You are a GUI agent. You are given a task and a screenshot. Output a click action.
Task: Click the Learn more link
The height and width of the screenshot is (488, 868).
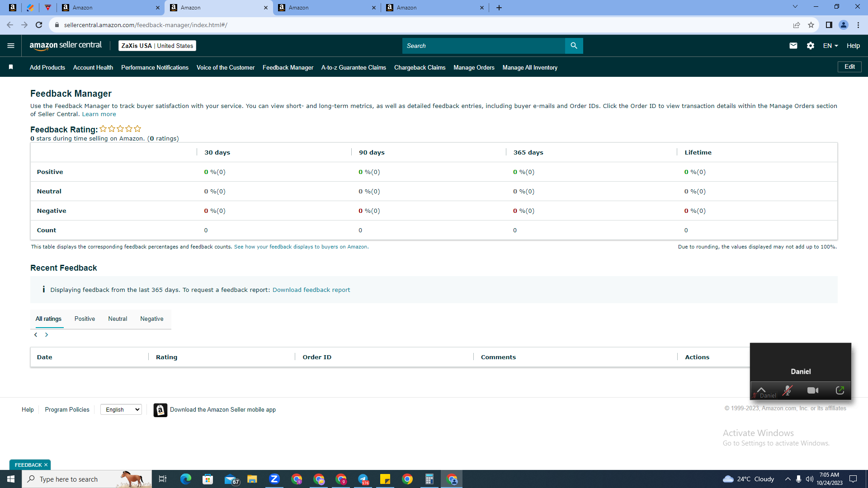pos(99,114)
